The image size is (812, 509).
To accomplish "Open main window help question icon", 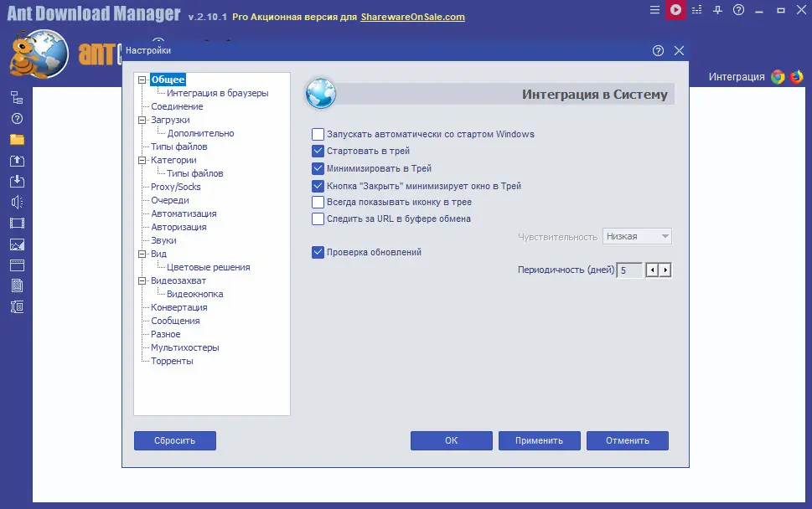I will click(738, 10).
